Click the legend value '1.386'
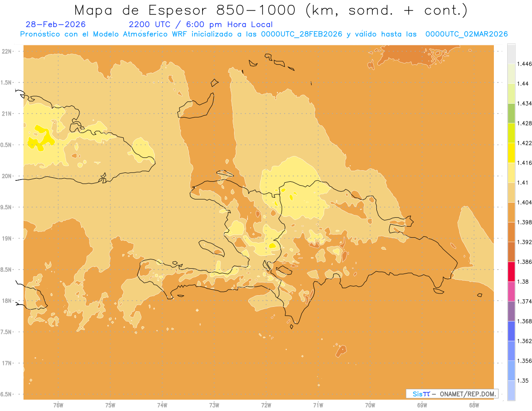The height and width of the screenshot is (411, 532). coord(524,262)
